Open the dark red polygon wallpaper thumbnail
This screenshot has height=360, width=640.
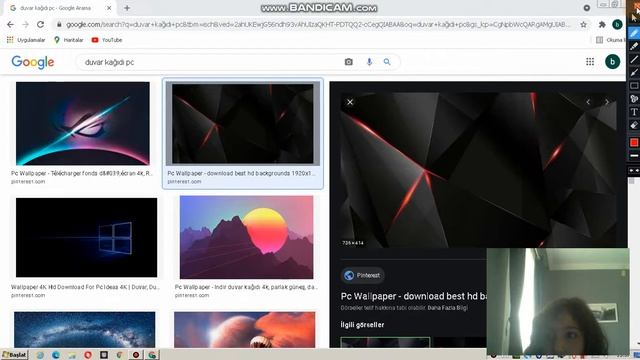pos(243,124)
